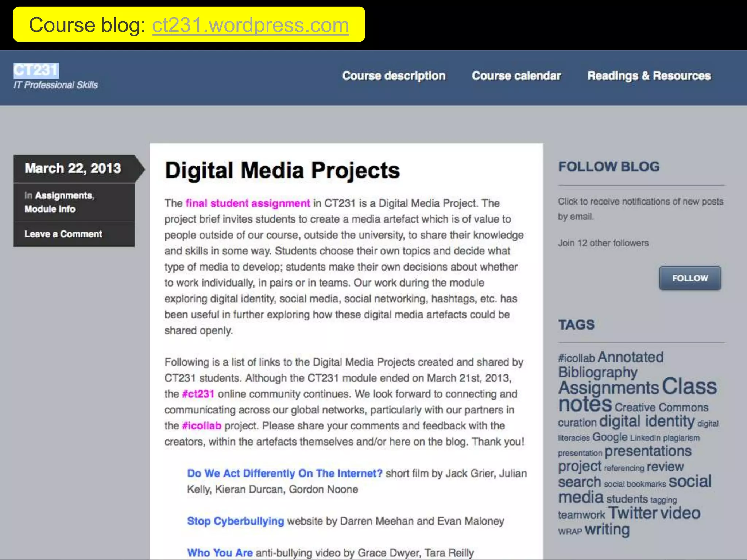Open the #icollab hashtag link in post
This screenshot has width=747, height=560.
[201, 425]
